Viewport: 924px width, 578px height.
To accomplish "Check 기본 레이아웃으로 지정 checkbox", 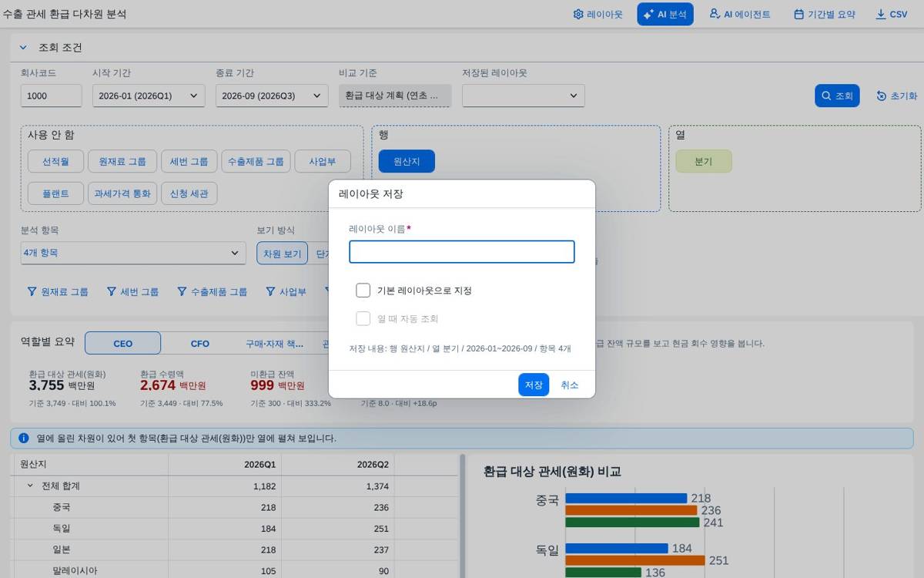I will [x=363, y=291].
